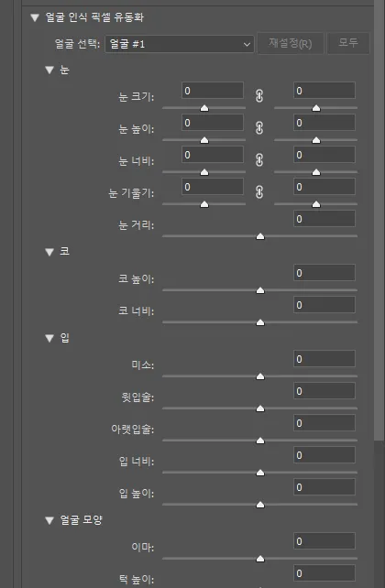Click left 눈 기울기 value field
Screen dimensions: 385x588
[213, 187]
